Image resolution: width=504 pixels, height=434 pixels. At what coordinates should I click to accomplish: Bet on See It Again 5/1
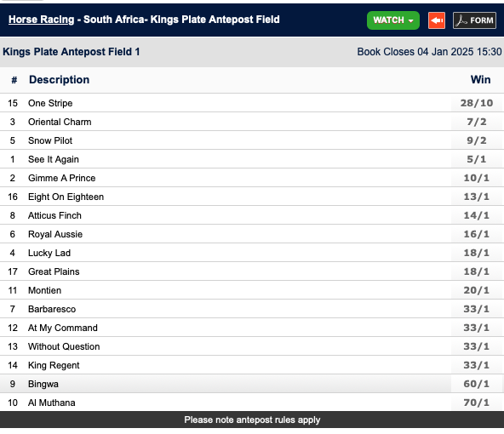coord(477,159)
